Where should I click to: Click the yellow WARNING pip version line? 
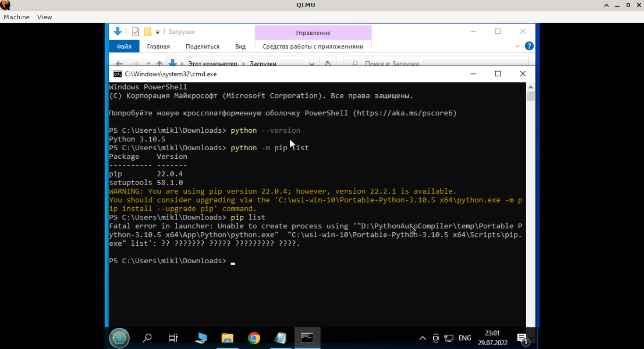[x=283, y=191]
